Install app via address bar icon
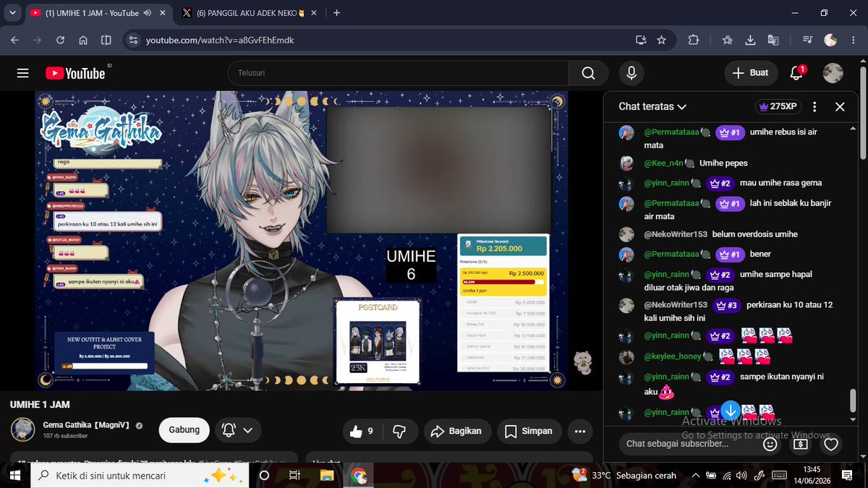The image size is (868, 488). (x=640, y=40)
